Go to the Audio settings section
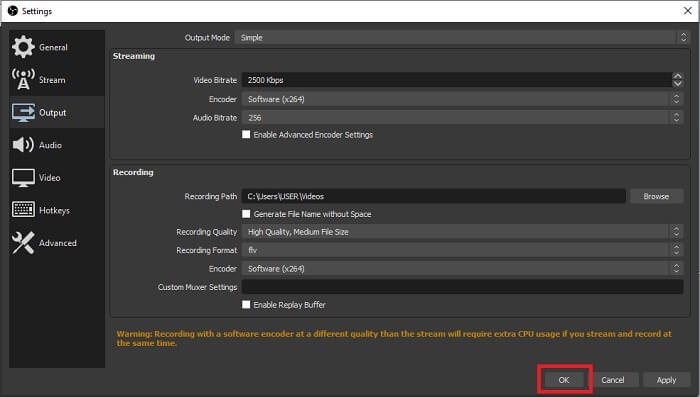Viewport: 700px width, 397px height. (x=57, y=145)
